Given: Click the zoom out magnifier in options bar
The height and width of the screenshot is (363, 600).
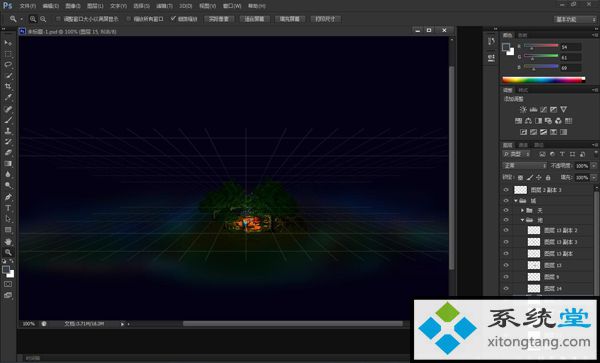Looking at the screenshot, I should 43,19.
